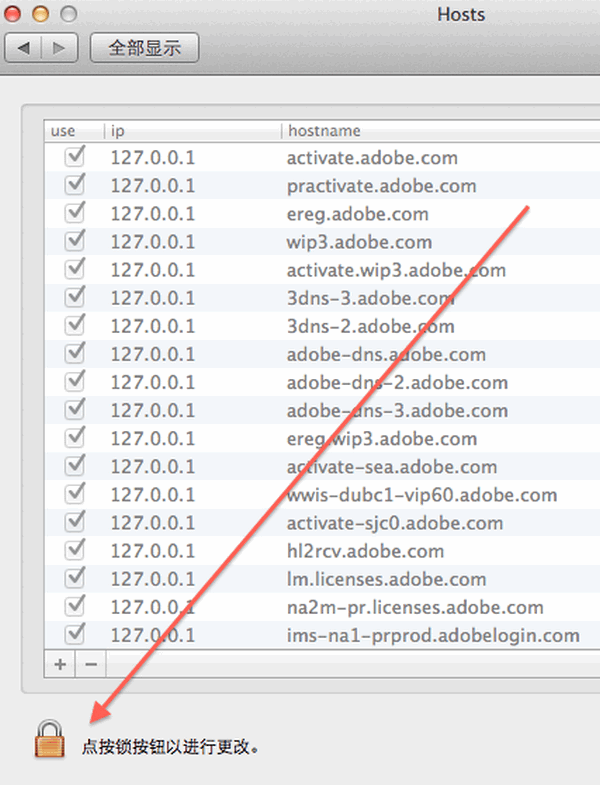Toggle checkbox for wip3.adobe.com row
This screenshot has height=785, width=600.
75,241
